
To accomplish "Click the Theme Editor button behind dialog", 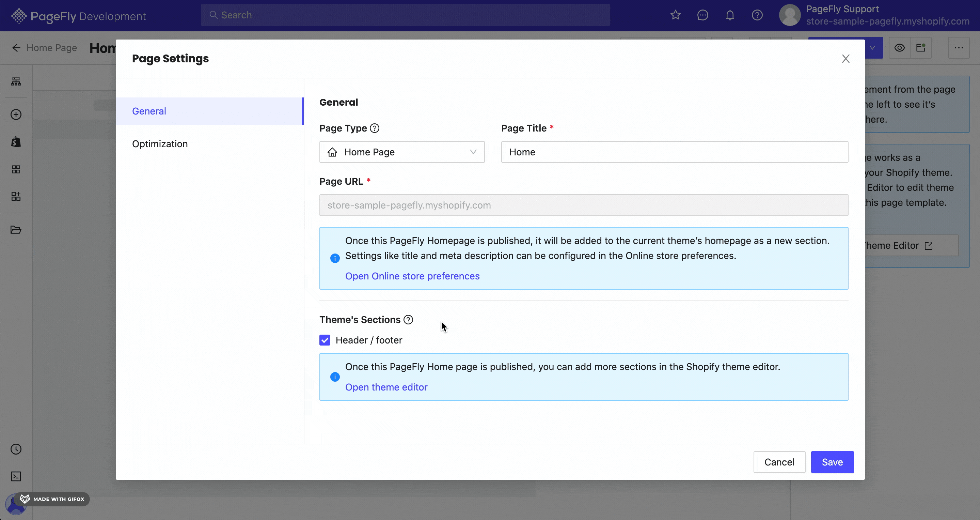I will [912, 246].
